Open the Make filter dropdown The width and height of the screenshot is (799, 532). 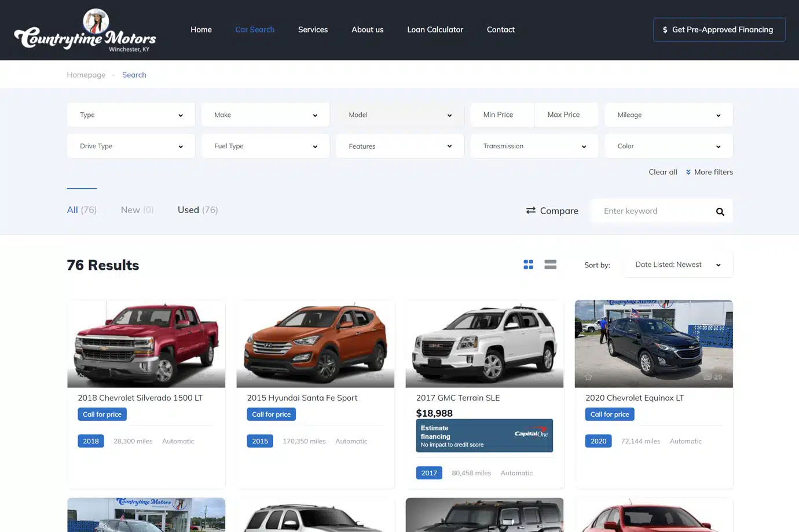[x=265, y=115]
